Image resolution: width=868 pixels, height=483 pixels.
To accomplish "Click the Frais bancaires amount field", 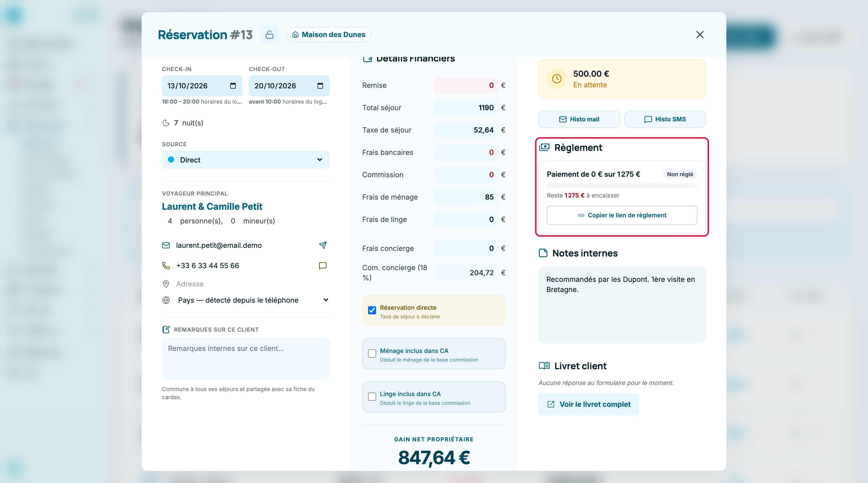I will (466, 152).
